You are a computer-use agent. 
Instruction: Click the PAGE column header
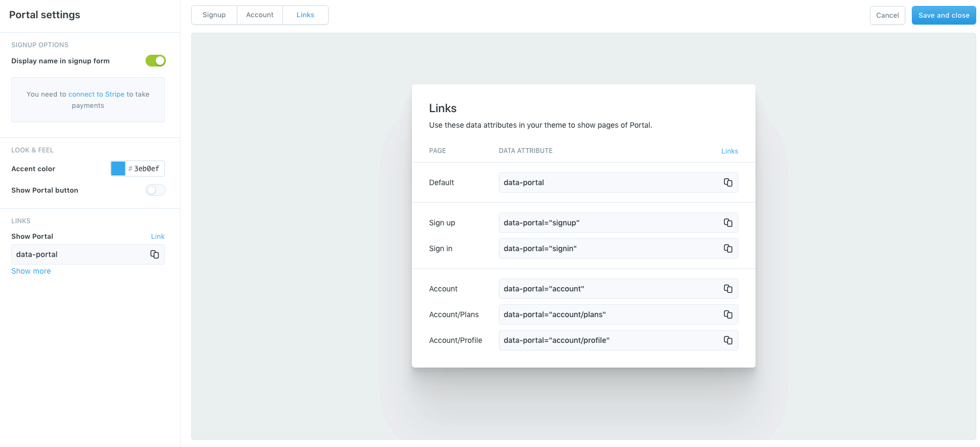click(x=438, y=151)
